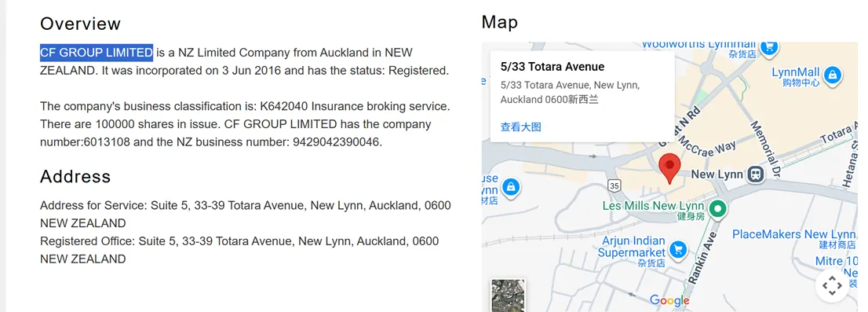Select the 5/33 Totara Avenue title
The height and width of the screenshot is (312, 868).
click(x=553, y=67)
